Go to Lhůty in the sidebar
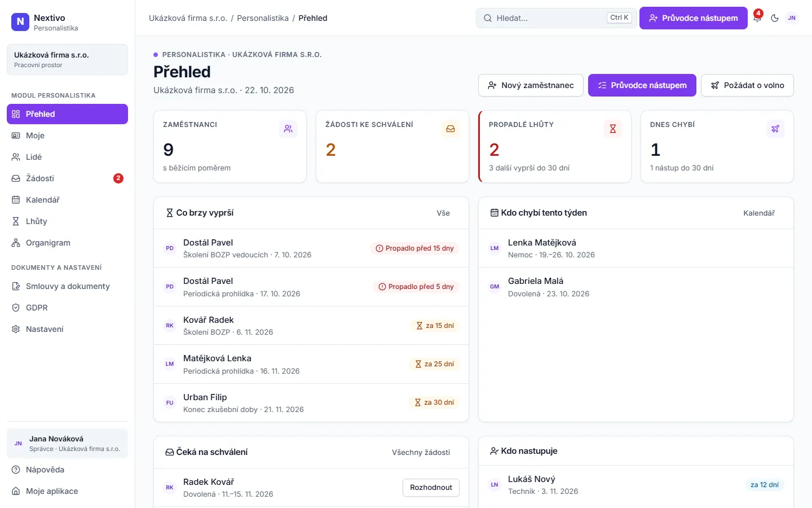812x508 pixels. pos(67,221)
